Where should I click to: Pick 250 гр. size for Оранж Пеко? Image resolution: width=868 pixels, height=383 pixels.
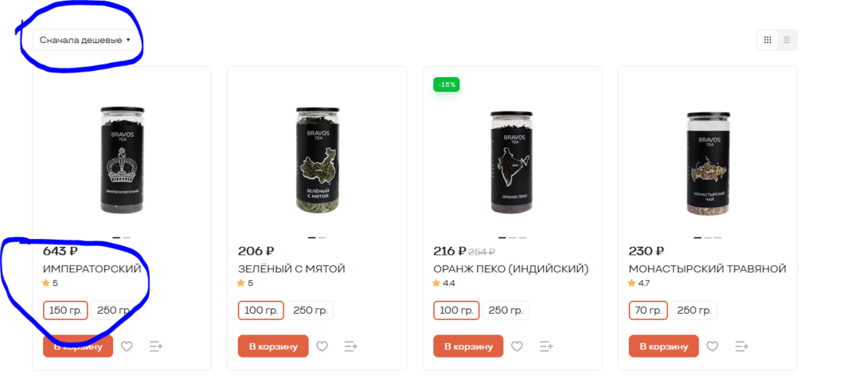tap(506, 311)
